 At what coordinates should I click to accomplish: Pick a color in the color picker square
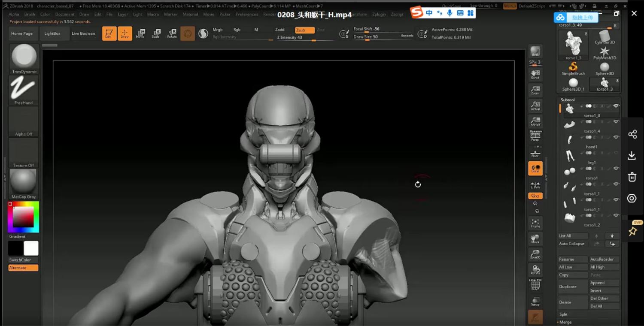click(x=23, y=217)
